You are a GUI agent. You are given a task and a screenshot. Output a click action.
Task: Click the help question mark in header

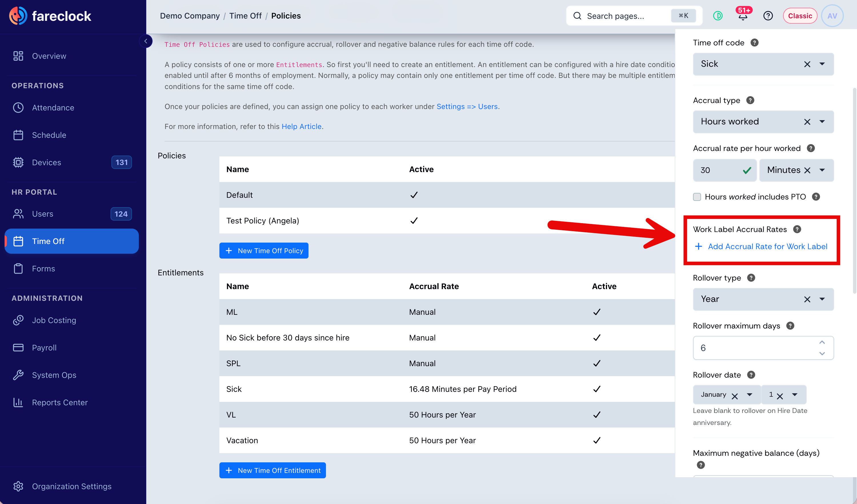768,16
